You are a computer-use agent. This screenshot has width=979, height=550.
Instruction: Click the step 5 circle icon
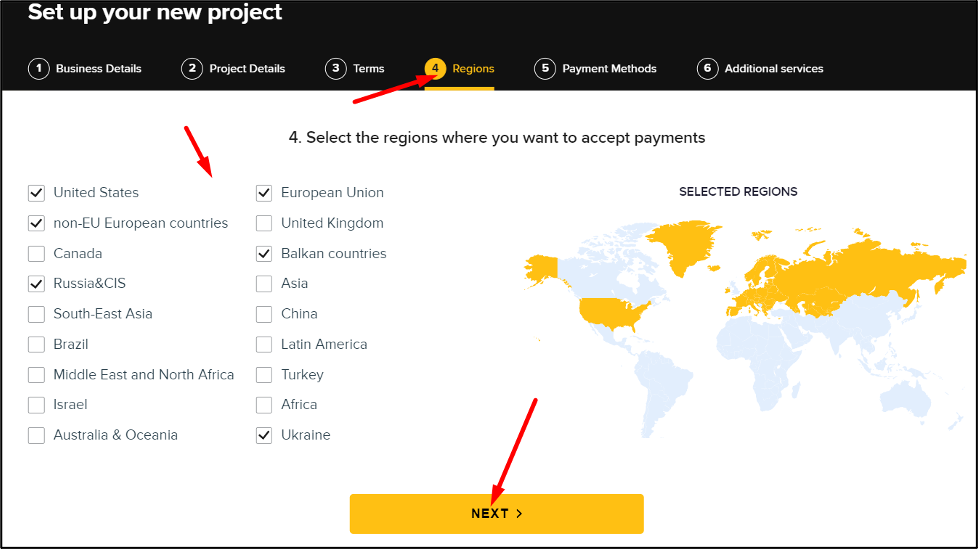tap(544, 69)
